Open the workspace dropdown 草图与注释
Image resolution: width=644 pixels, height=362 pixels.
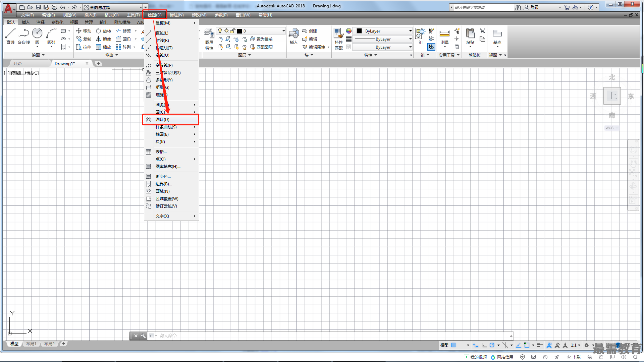click(113, 7)
